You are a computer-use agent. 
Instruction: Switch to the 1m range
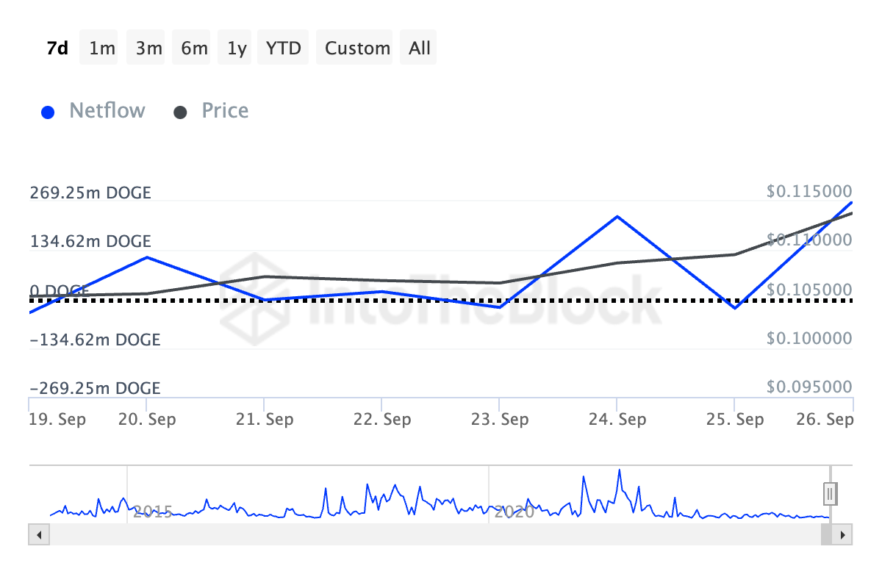pos(101,49)
